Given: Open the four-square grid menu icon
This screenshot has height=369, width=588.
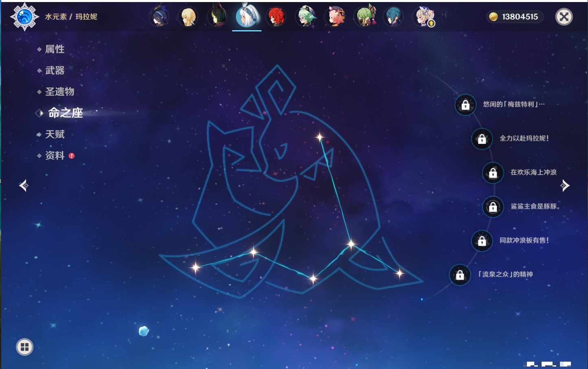Looking at the screenshot, I should 24,347.
